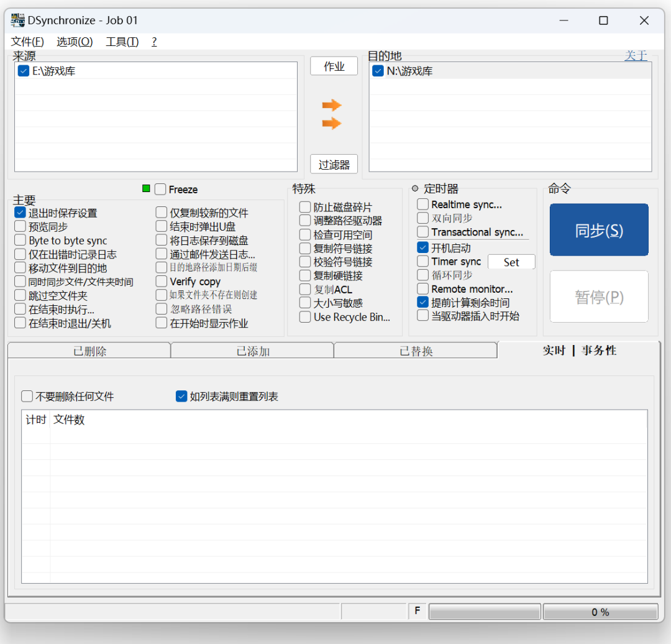Enable 同时同步文件/文件夹时间
Image resolution: width=671 pixels, height=644 pixels.
[20, 282]
